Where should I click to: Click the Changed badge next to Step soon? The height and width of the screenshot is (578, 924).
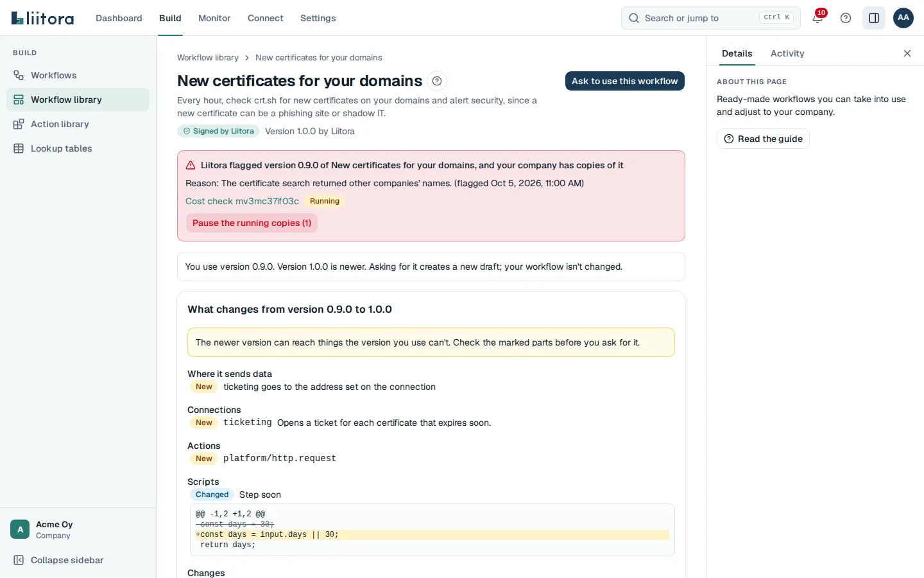(212, 495)
